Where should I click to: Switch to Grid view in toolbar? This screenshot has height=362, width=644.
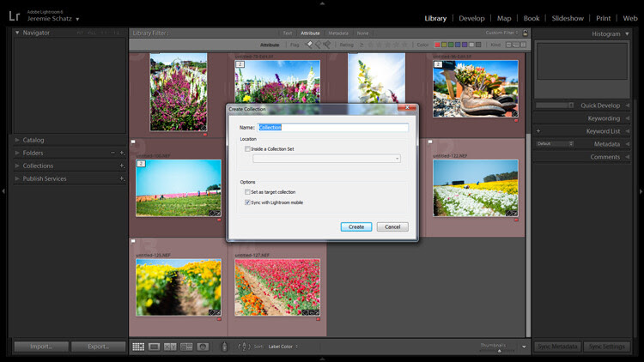[x=138, y=347]
